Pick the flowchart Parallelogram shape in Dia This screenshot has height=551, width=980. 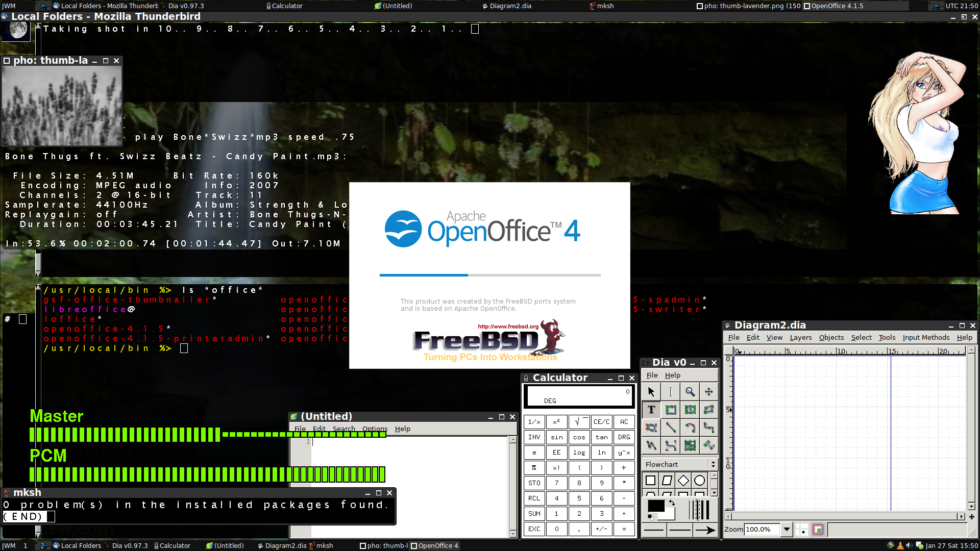click(x=667, y=481)
